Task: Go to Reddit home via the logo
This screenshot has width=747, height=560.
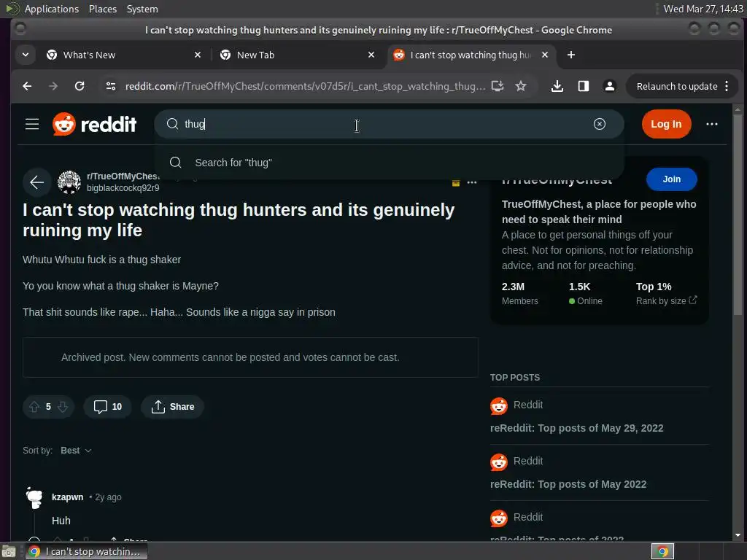Action: (94, 124)
